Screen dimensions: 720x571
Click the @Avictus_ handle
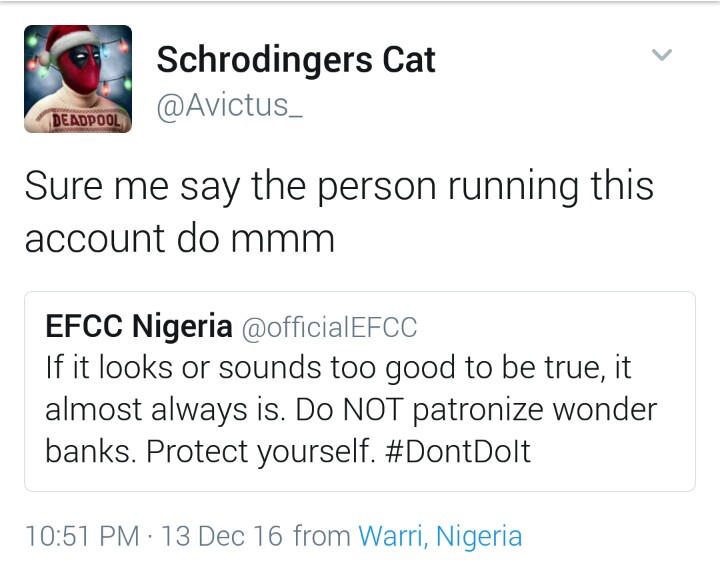[x=214, y=104]
